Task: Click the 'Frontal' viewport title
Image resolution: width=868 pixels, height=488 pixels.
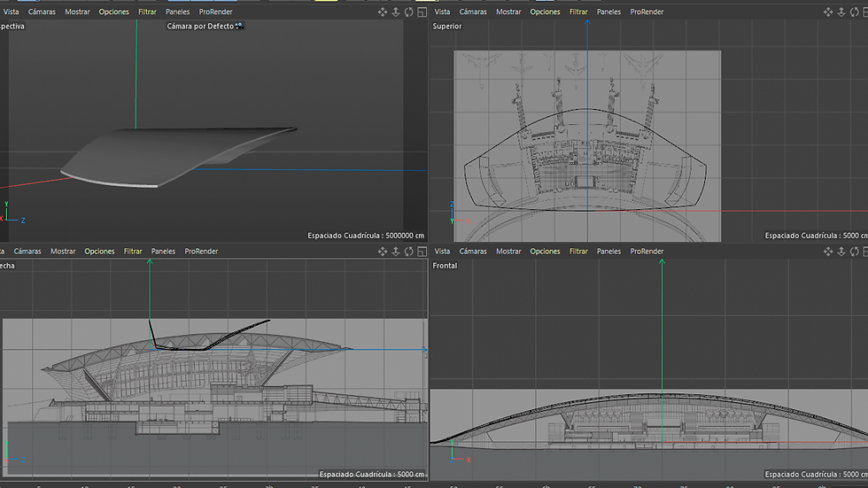Action: coord(445,266)
